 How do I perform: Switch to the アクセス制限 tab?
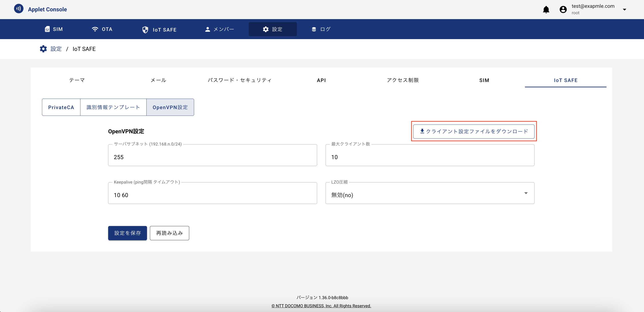[403, 80]
